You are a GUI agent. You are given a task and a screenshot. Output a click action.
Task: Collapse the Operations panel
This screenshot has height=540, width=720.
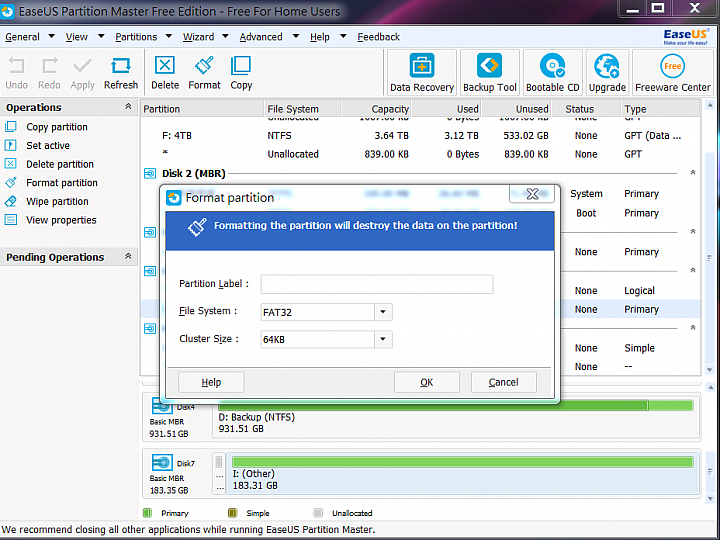pos(128,107)
